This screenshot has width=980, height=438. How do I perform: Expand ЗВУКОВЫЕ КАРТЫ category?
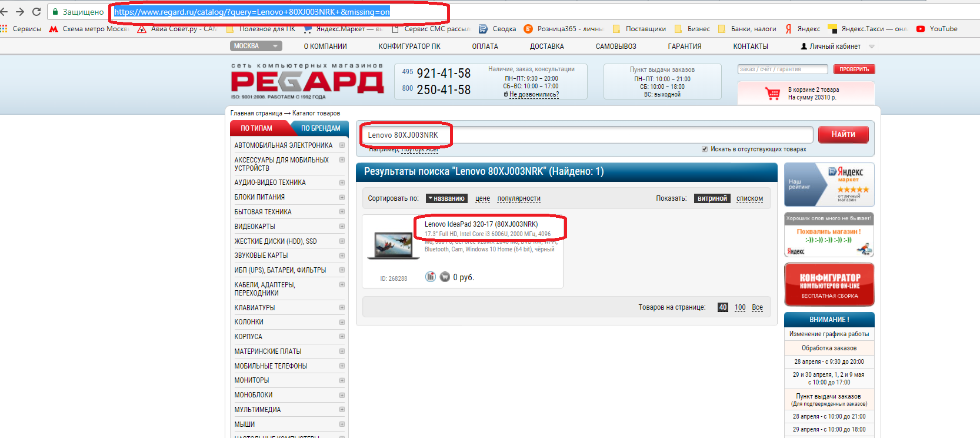coord(342,255)
